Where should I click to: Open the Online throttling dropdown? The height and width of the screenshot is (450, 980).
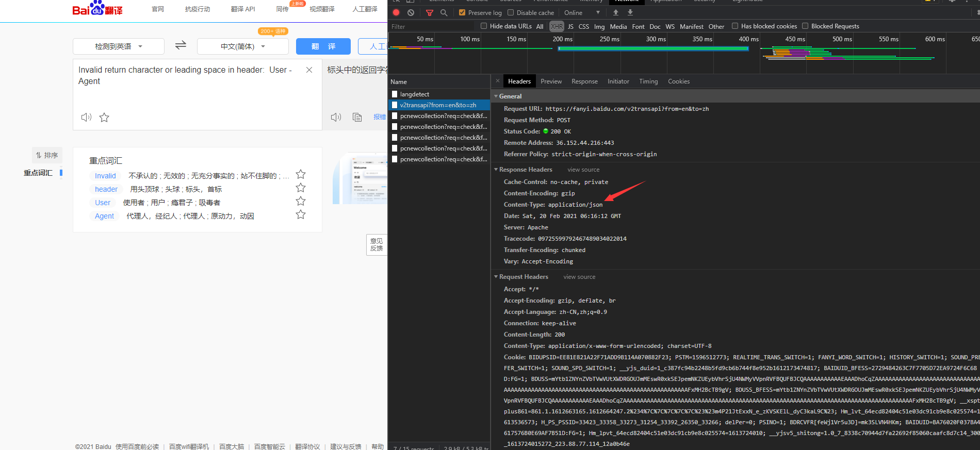point(582,12)
